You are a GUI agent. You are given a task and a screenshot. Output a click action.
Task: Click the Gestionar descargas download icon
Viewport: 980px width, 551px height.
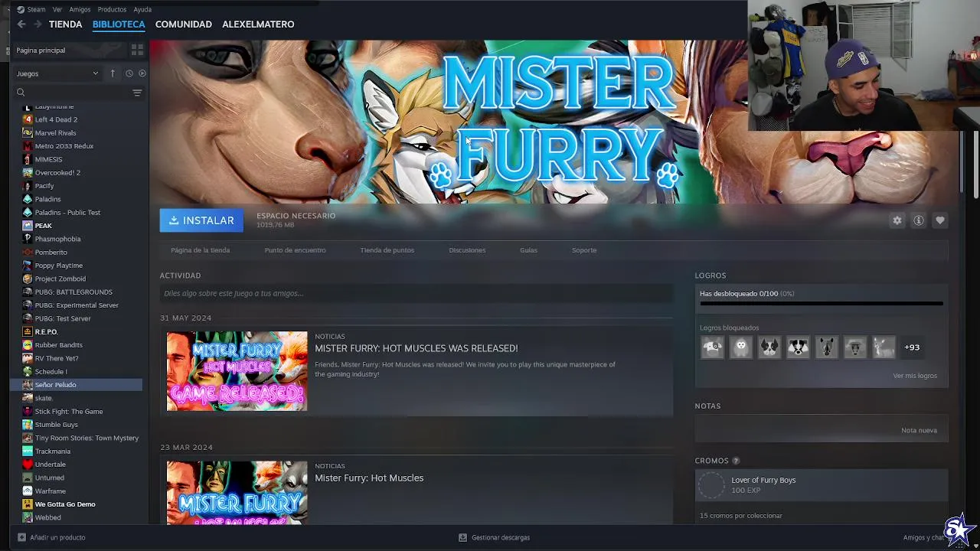462,537
